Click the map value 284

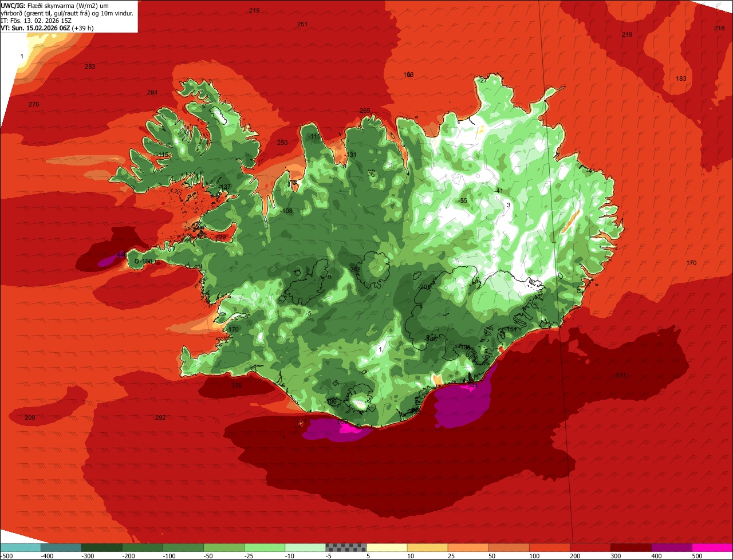tap(152, 92)
